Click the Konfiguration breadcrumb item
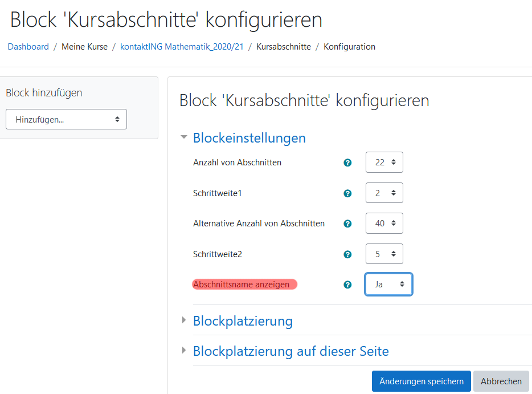The width and height of the screenshot is (532, 394). point(349,47)
